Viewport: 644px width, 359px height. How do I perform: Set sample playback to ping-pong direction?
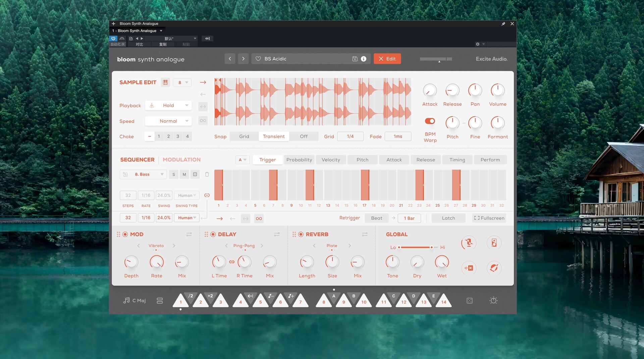click(x=203, y=106)
